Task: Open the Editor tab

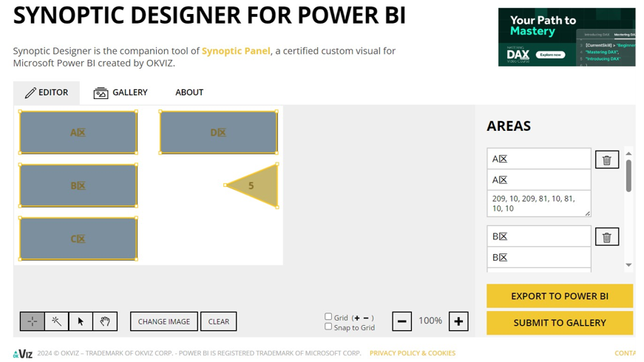Action: [47, 93]
